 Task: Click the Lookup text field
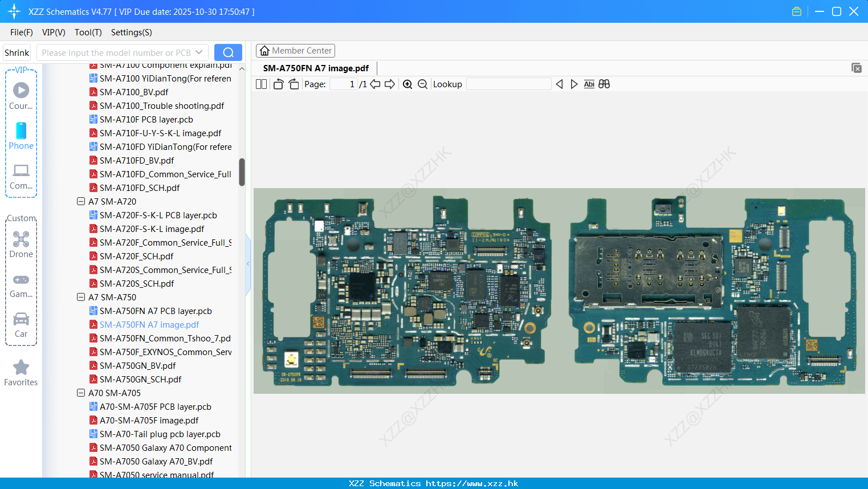(x=509, y=84)
